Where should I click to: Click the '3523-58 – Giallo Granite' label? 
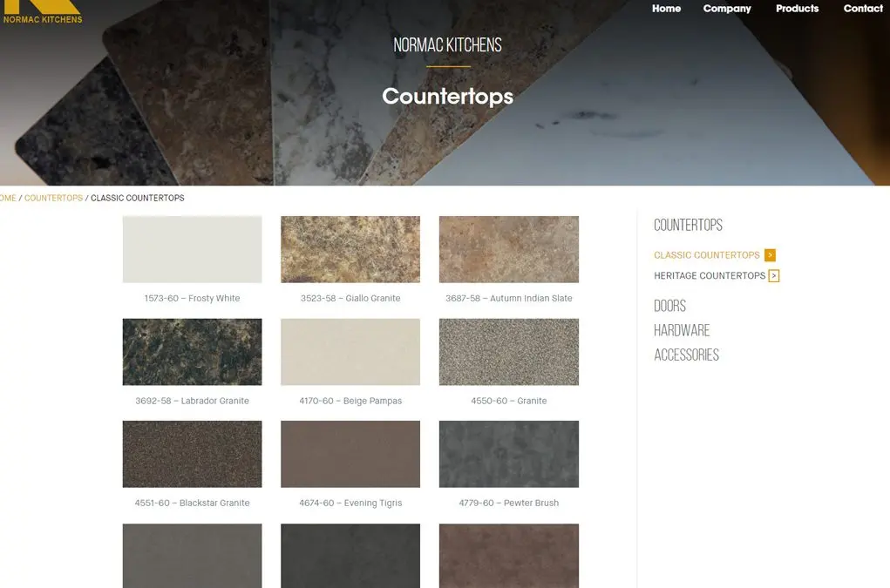pos(350,298)
